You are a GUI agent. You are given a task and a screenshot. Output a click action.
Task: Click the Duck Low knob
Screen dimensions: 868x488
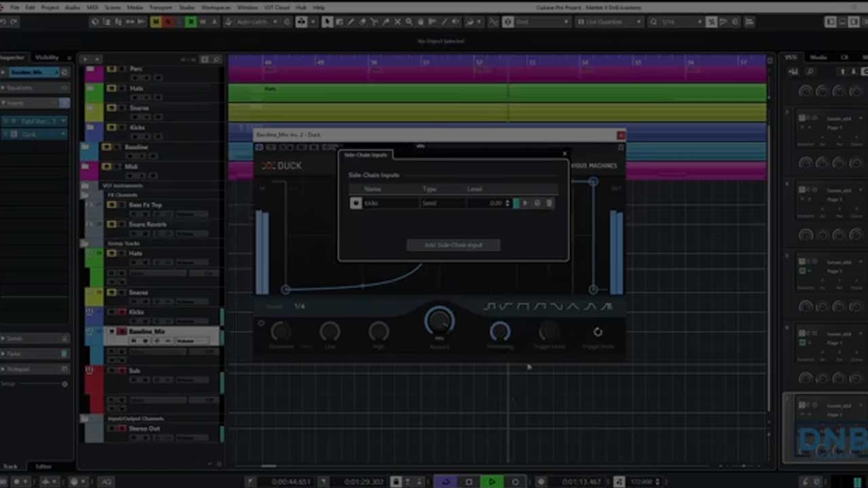pos(330,331)
